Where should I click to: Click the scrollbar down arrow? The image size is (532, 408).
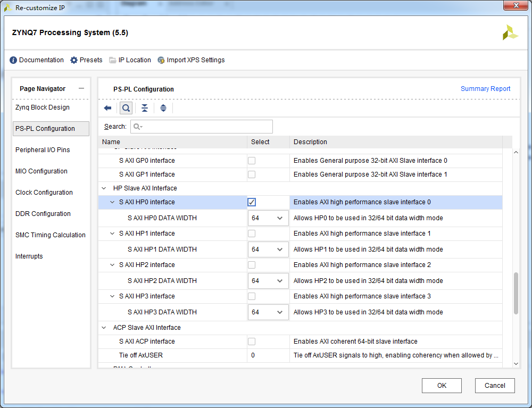pyautogui.click(x=516, y=363)
